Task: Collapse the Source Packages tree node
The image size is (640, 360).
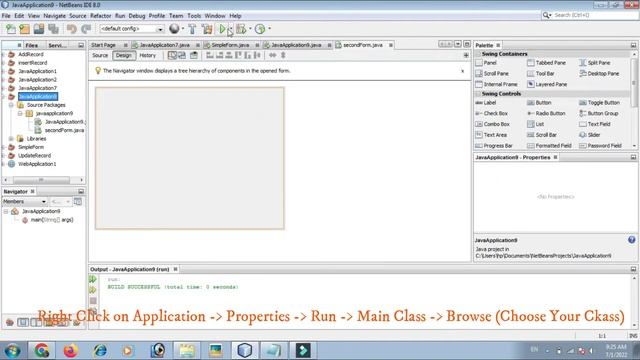Action: click(11, 105)
